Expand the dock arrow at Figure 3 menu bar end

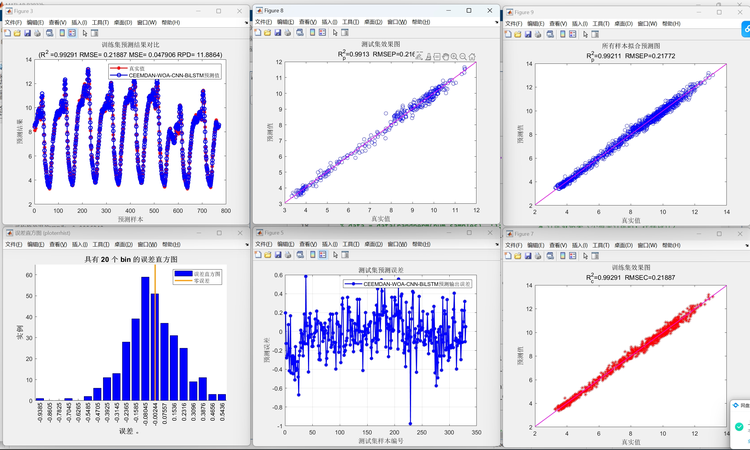point(246,22)
